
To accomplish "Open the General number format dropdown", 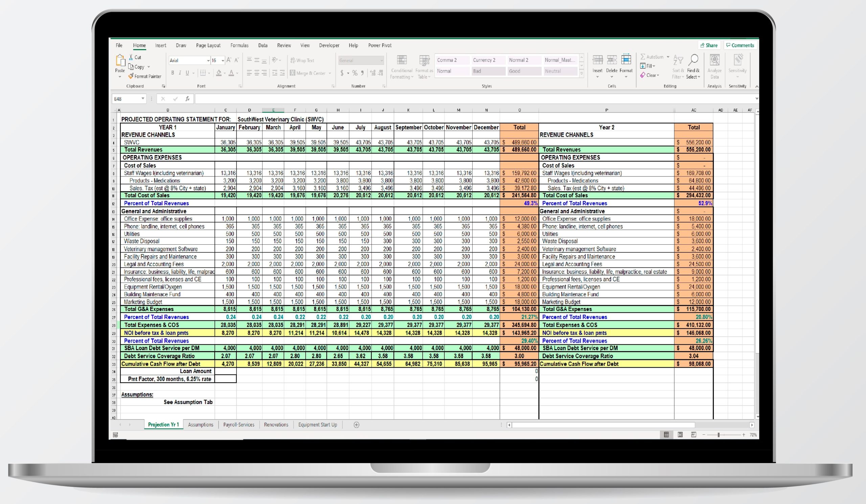I will [382, 61].
